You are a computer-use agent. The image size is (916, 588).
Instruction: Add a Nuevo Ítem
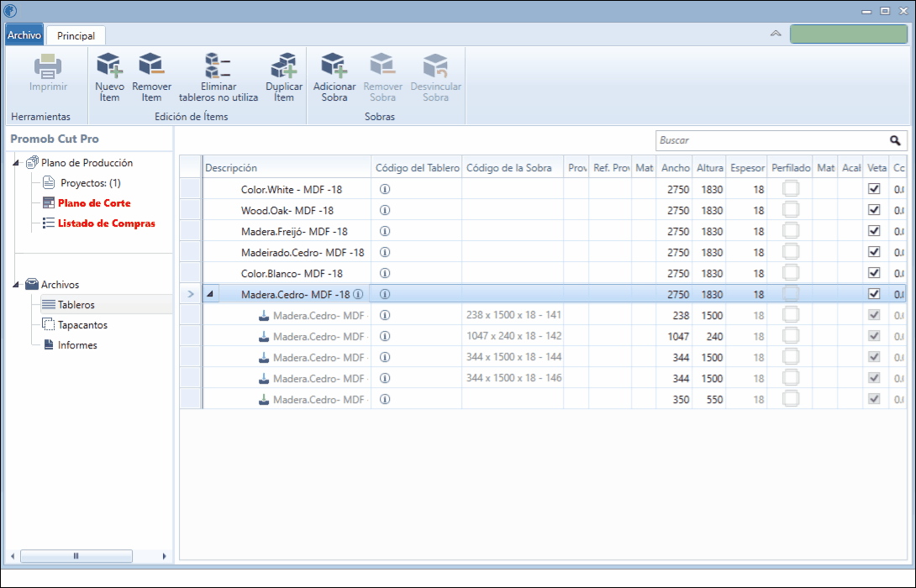(x=109, y=77)
